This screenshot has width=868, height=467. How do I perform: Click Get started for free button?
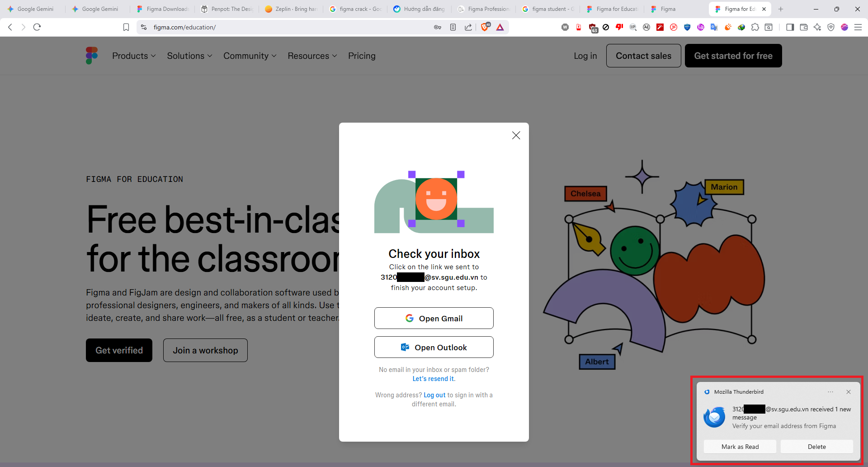point(733,56)
